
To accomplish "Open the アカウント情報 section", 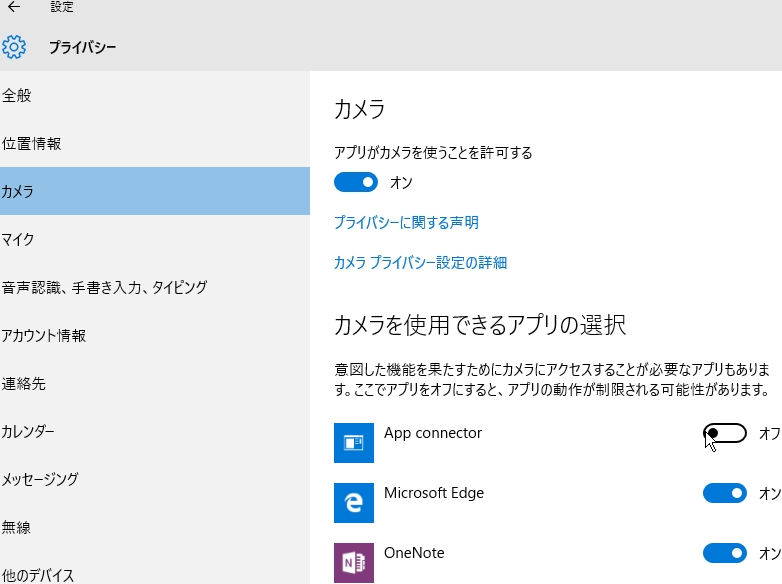I will (x=155, y=335).
